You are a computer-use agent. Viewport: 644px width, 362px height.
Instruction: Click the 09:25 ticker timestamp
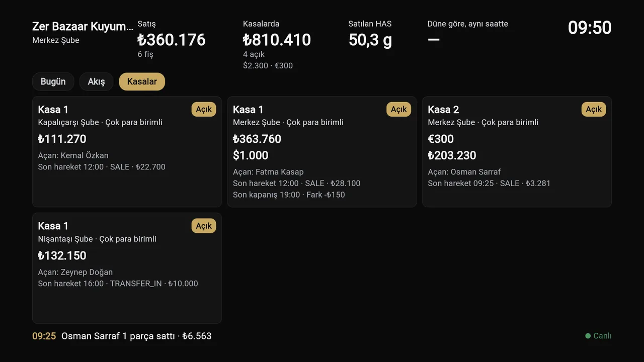[44, 336]
